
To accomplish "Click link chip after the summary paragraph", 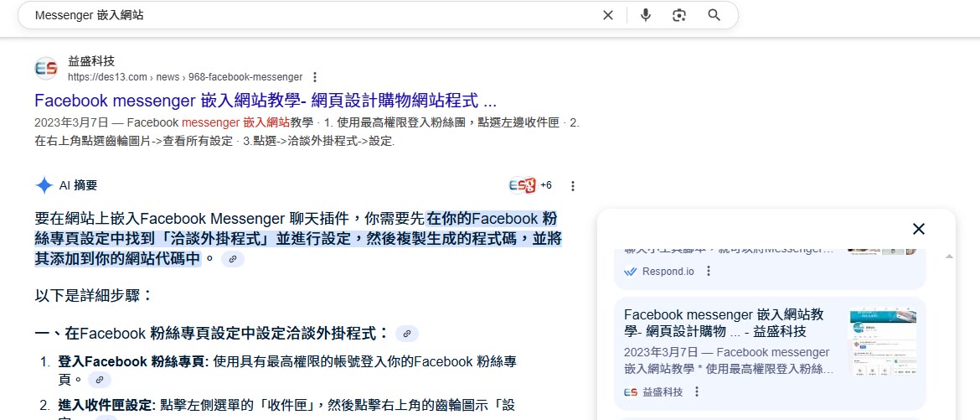I will [x=233, y=260].
